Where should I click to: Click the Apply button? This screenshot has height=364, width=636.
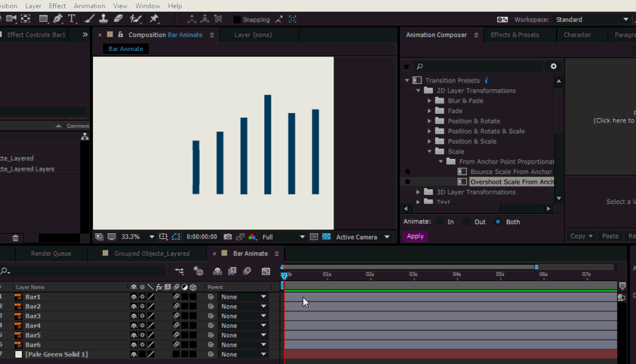point(415,236)
